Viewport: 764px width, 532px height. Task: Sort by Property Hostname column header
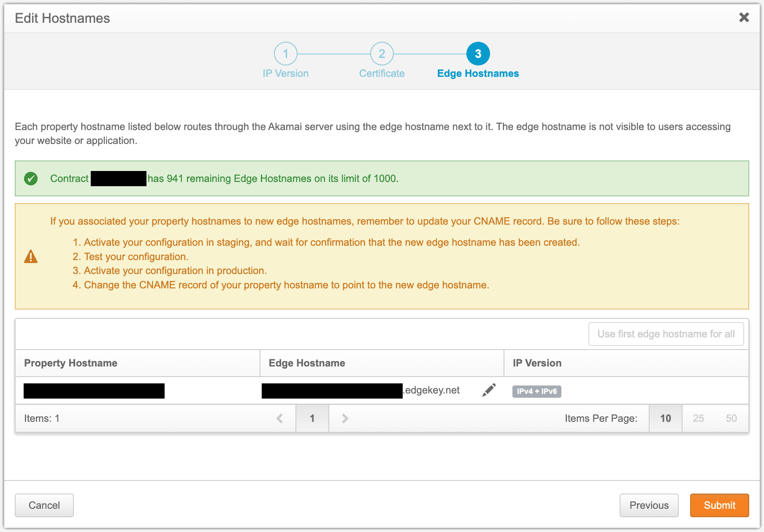70,363
